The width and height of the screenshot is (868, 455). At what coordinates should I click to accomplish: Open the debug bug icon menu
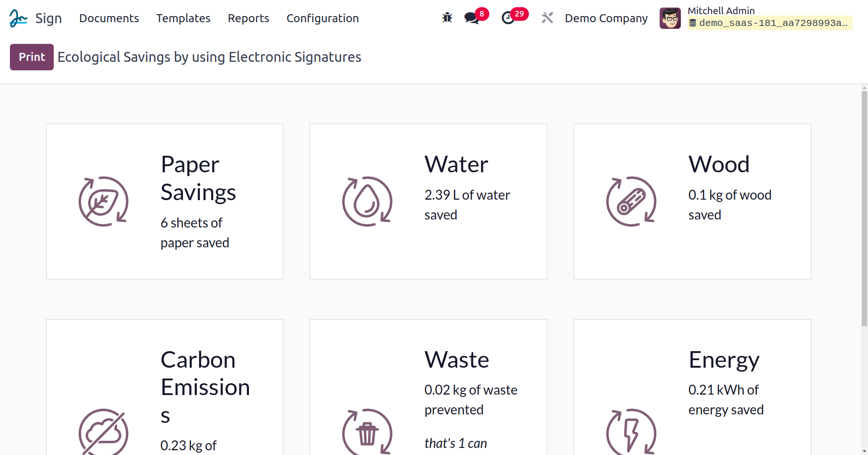coord(447,18)
